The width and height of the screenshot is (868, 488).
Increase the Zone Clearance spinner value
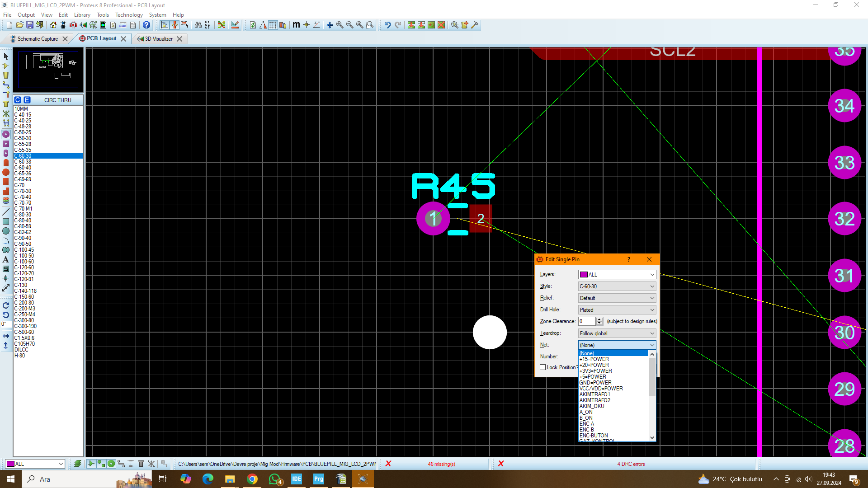(599, 319)
